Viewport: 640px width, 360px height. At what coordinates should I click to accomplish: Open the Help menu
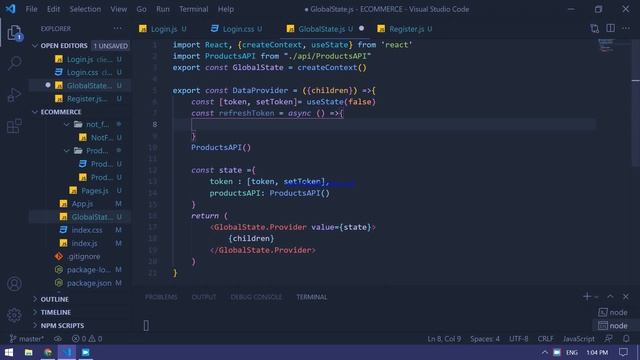coord(225,9)
